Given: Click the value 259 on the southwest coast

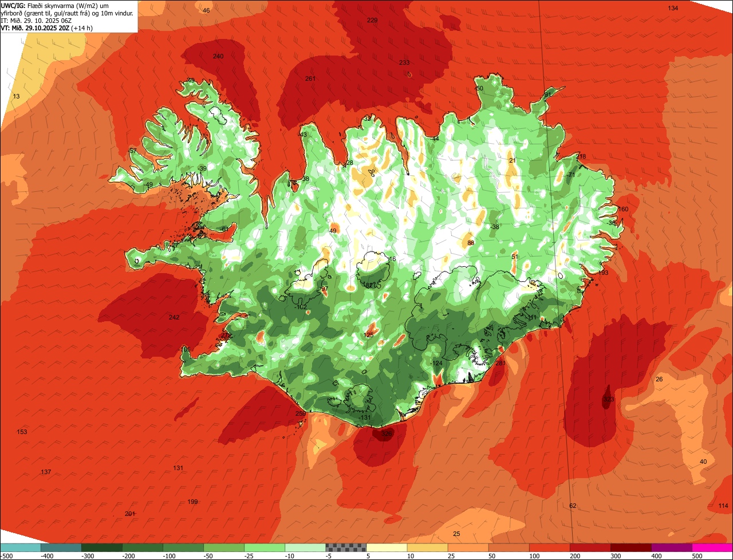Looking at the screenshot, I should (x=301, y=413).
